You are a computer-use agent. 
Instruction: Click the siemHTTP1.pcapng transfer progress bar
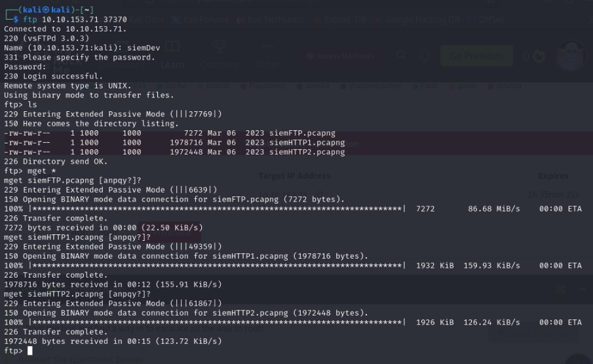click(x=217, y=265)
